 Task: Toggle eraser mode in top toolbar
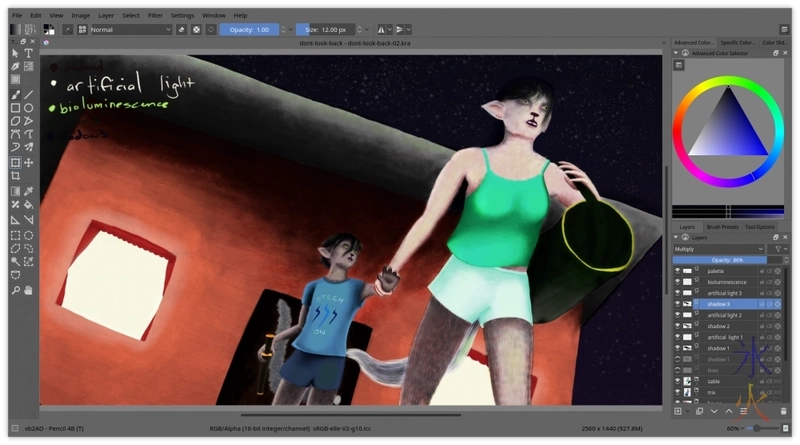click(x=182, y=30)
